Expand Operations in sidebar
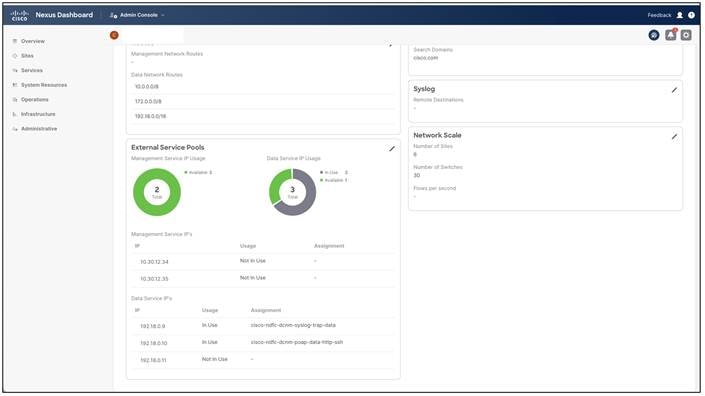Image resolution: width=705 pixels, height=396 pixels. [35, 100]
